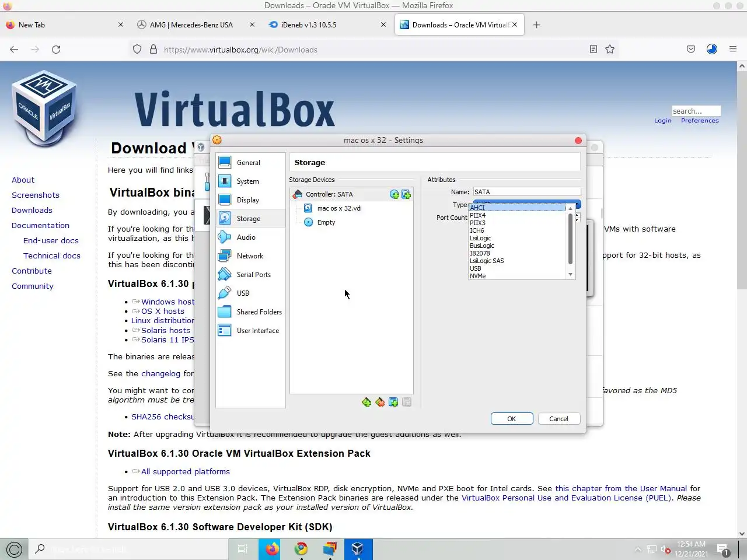Open the notification center icon
The image size is (747, 560).
point(724,549)
